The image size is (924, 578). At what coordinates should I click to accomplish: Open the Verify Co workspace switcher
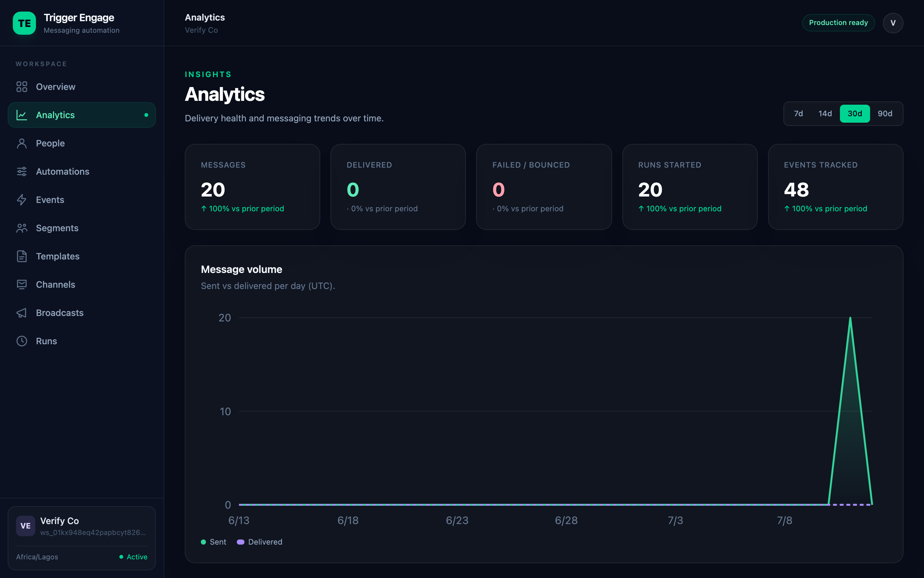point(82,538)
